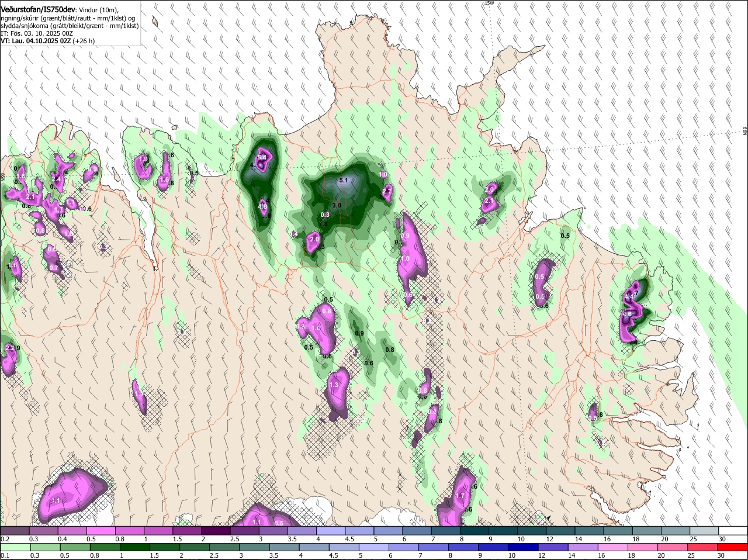Click the snow scale swatch labeled 0.5
Viewport: 748px width, 560px height.
click(x=101, y=530)
